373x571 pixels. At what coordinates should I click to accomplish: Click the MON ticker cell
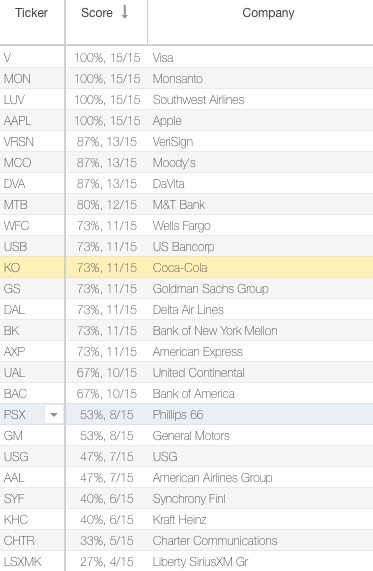click(x=32, y=79)
